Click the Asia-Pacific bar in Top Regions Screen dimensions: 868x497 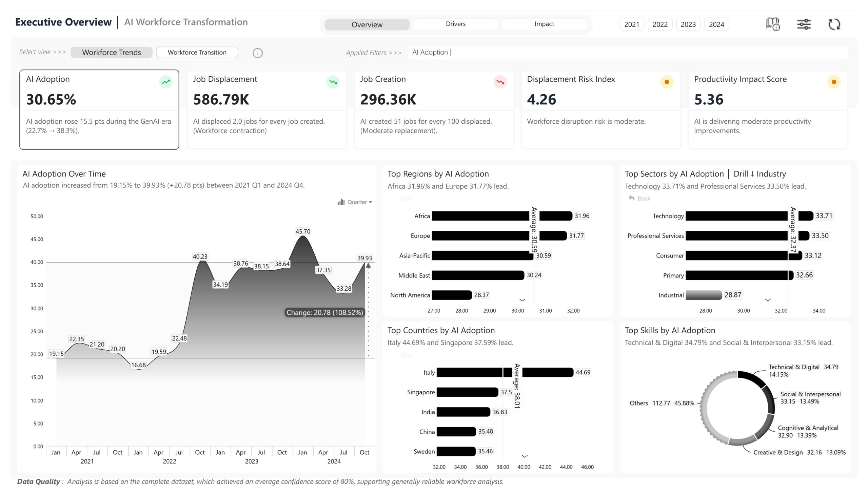click(x=482, y=255)
